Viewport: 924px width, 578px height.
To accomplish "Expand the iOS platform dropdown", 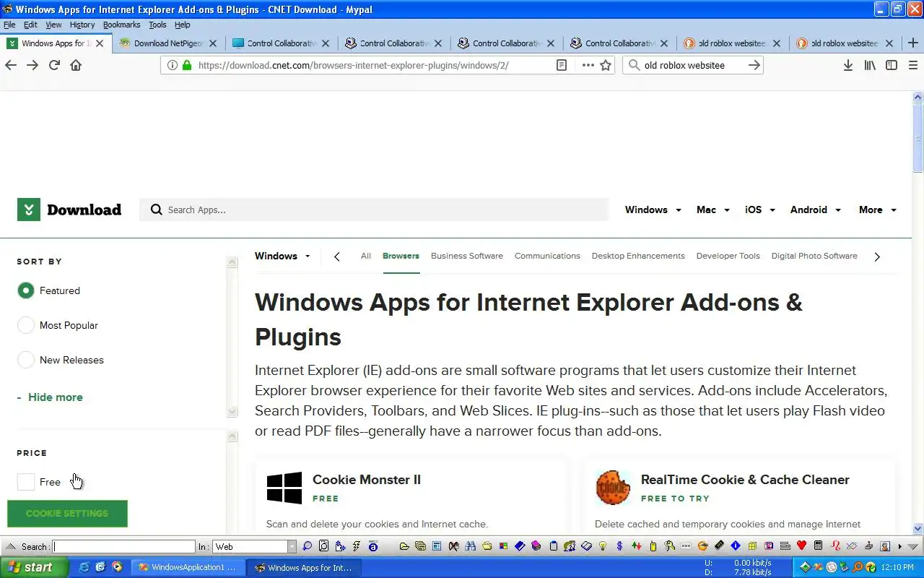I will tap(760, 210).
